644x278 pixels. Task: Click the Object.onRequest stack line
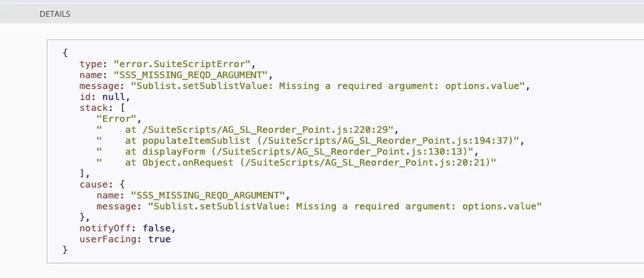pos(296,162)
